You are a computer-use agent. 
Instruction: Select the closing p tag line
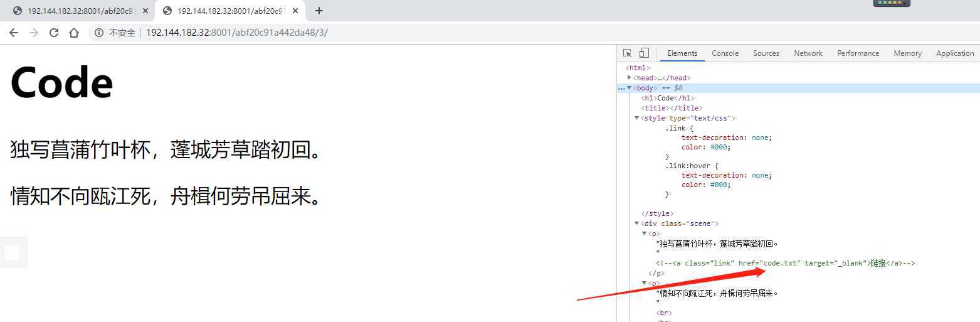(x=656, y=273)
